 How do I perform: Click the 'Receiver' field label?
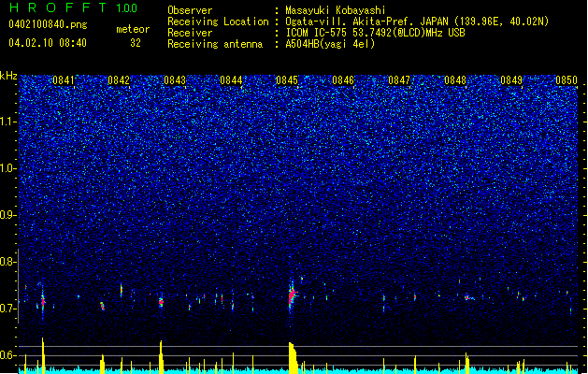190,33
